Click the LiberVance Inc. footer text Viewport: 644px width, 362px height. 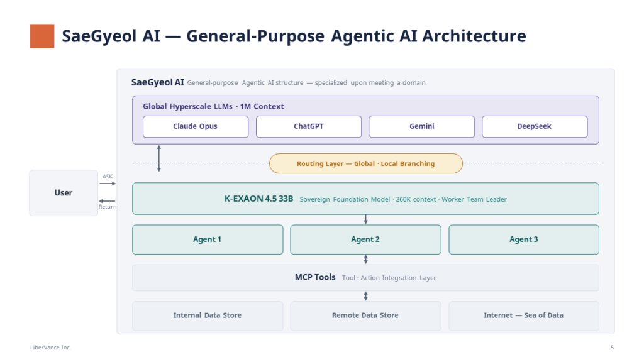point(50,348)
